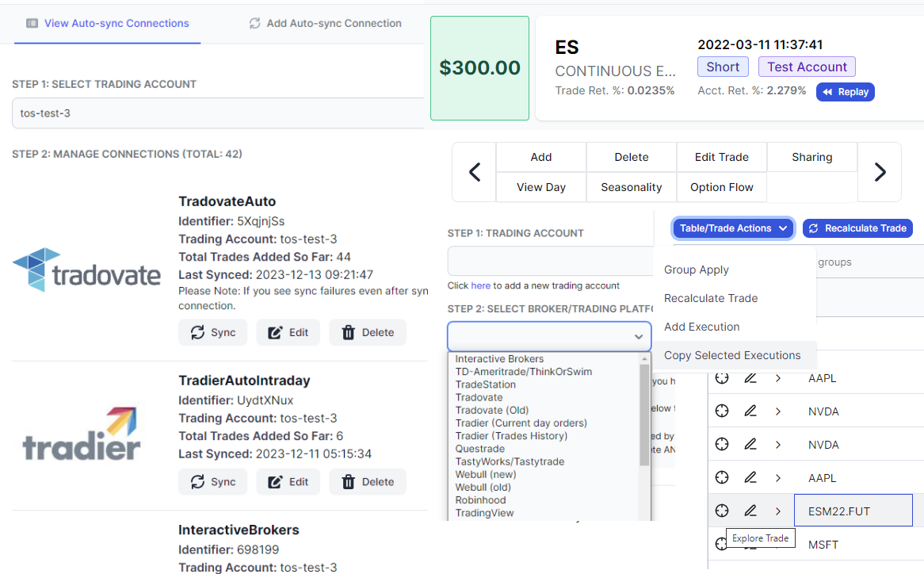Open the broker/trading platform dropdown
Viewport: 924px width, 574px height.
[x=549, y=336]
